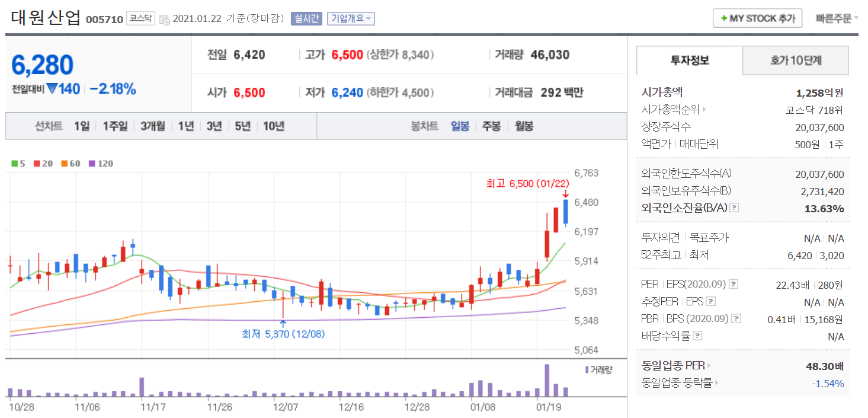Viewport: 868px width, 418px height.
Task: Switch the candle chart to 주봉
Action: coord(491,126)
